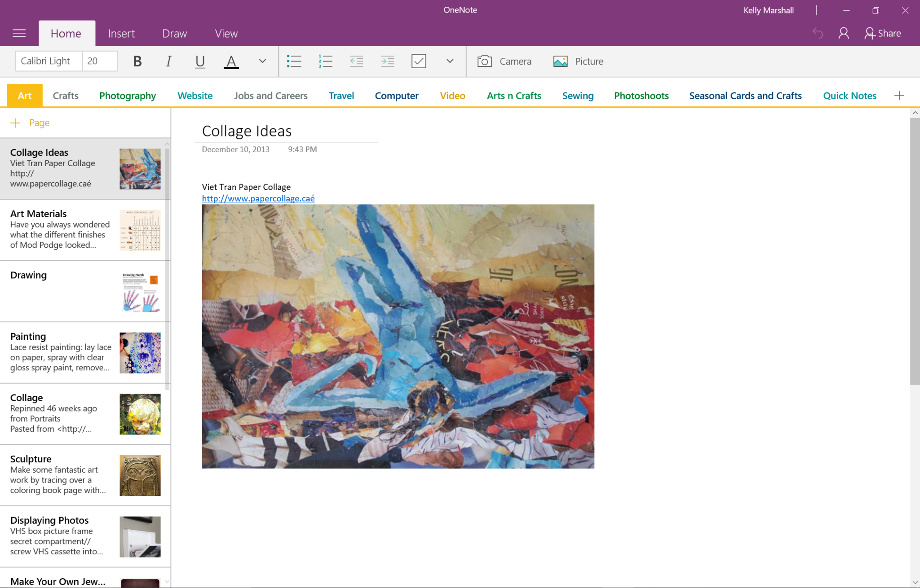Open the navigation hamburger menu
Image resolution: width=920 pixels, height=588 pixels.
19,33
